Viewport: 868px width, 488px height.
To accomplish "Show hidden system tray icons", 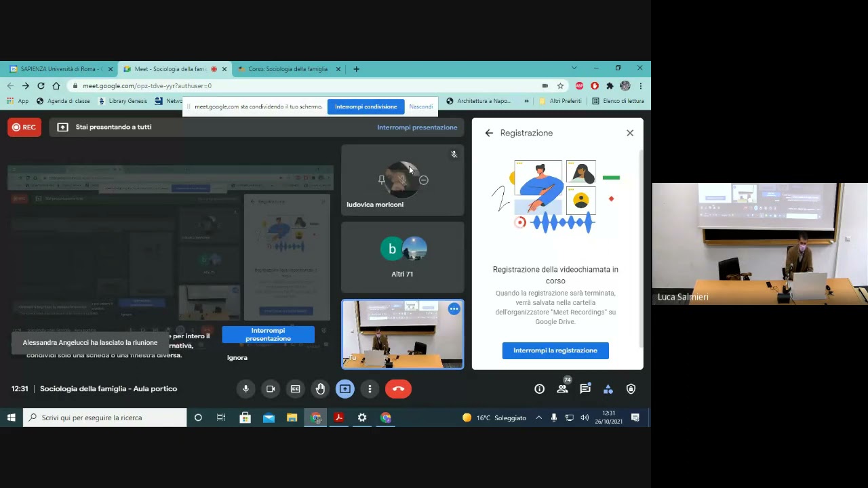I will click(x=539, y=418).
